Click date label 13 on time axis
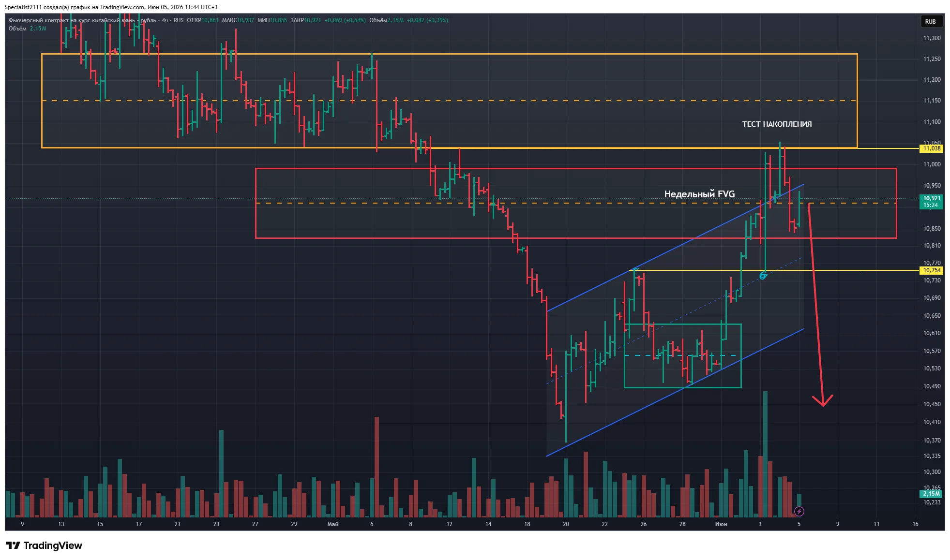Image resolution: width=950 pixels, height=560 pixels. point(61,524)
